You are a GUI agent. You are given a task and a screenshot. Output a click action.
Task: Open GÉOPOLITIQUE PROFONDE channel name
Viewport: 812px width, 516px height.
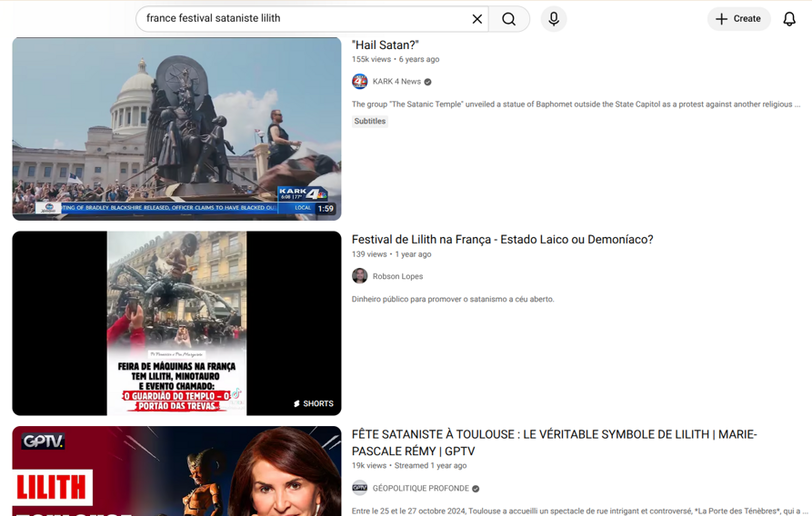[x=420, y=488]
